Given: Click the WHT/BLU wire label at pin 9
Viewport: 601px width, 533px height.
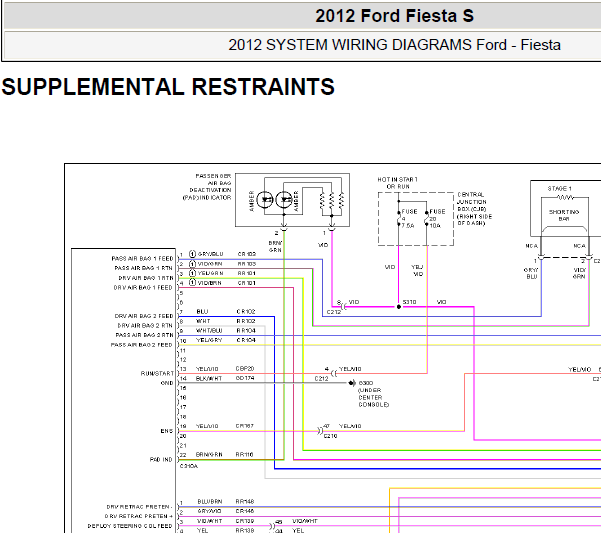Looking at the screenshot, I should [209, 331].
